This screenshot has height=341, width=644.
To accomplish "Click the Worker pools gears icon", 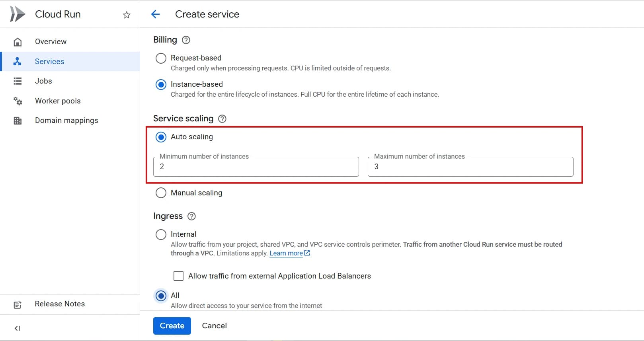I will [18, 101].
